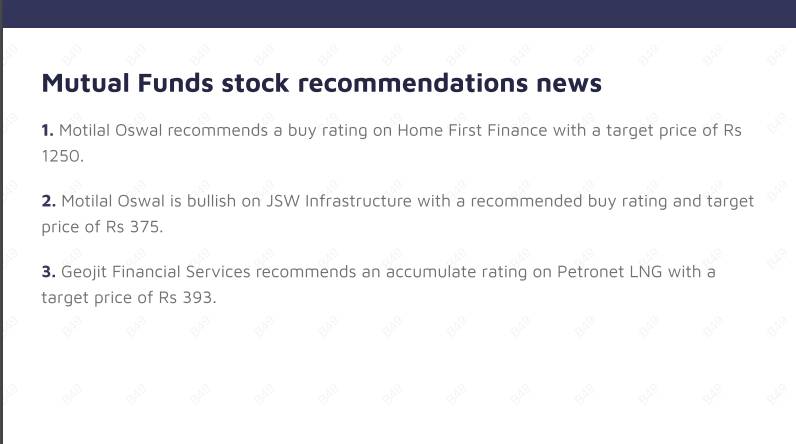Click the dark navy header bar
Image resolution: width=796 pixels, height=444 pixels.
click(x=398, y=13)
